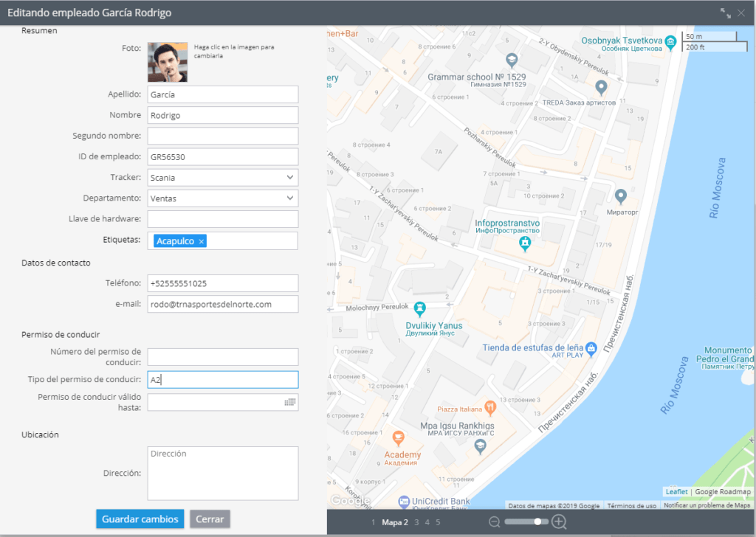Click the Monumento Pedro el Grande label

click(x=725, y=358)
